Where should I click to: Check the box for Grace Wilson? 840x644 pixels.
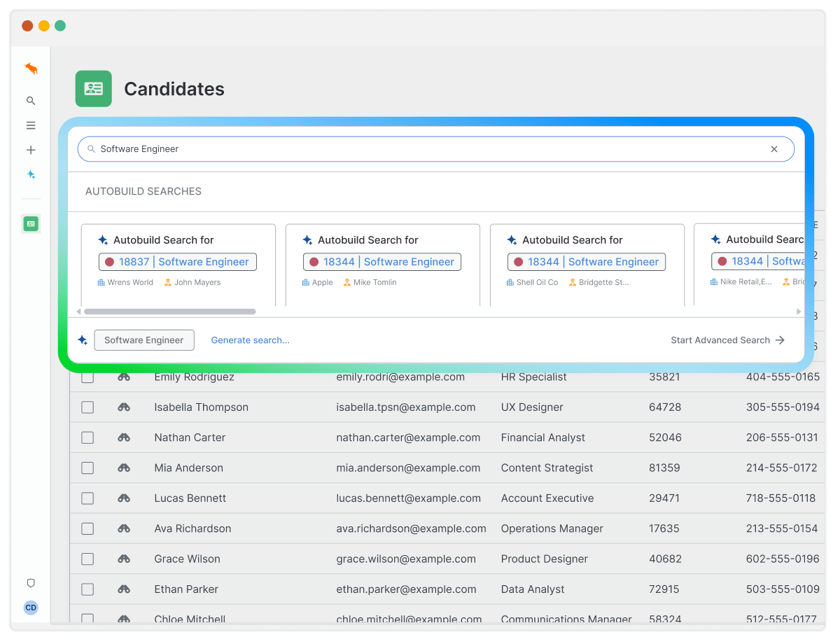point(87,559)
